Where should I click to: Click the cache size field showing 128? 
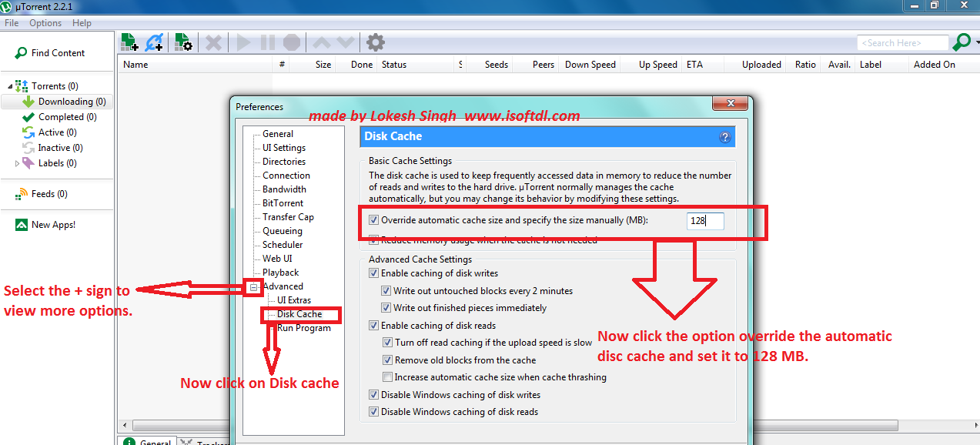pos(706,221)
